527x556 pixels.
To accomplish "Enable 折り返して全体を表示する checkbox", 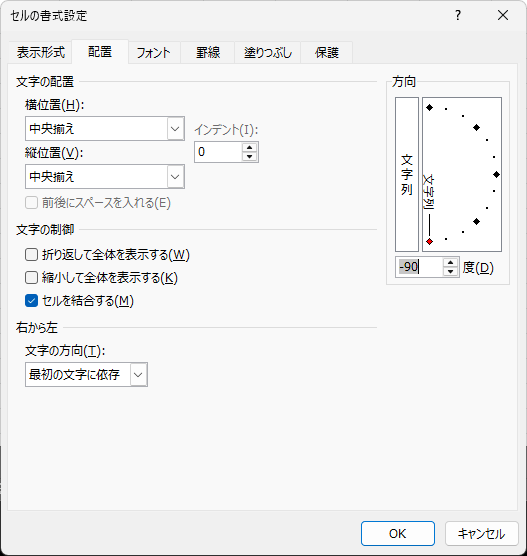I will pos(32,255).
